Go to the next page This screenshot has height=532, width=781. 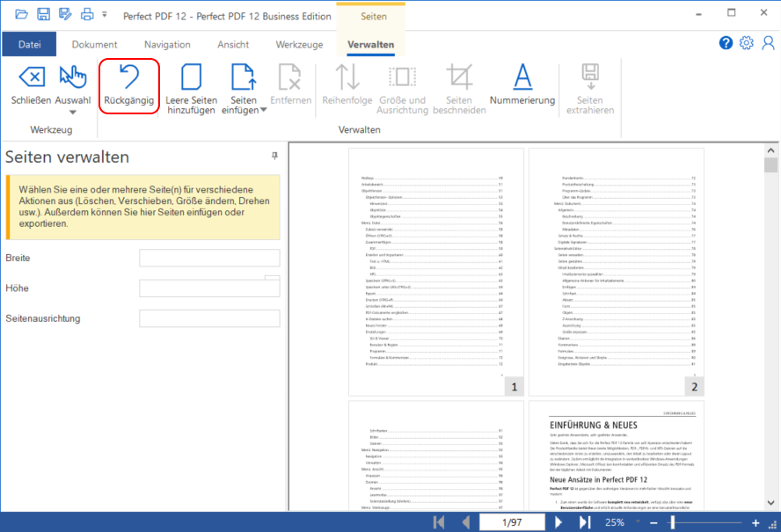(x=558, y=522)
